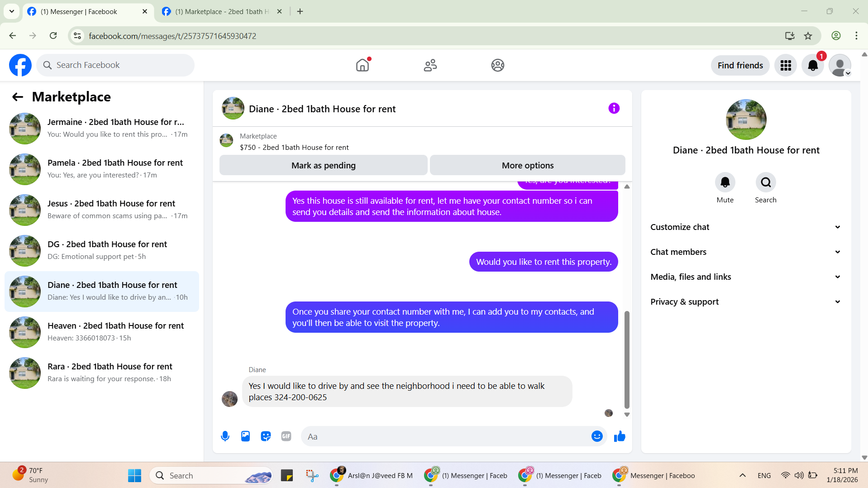
Task: Open Chrome's three-dot menu
Action: (856, 36)
